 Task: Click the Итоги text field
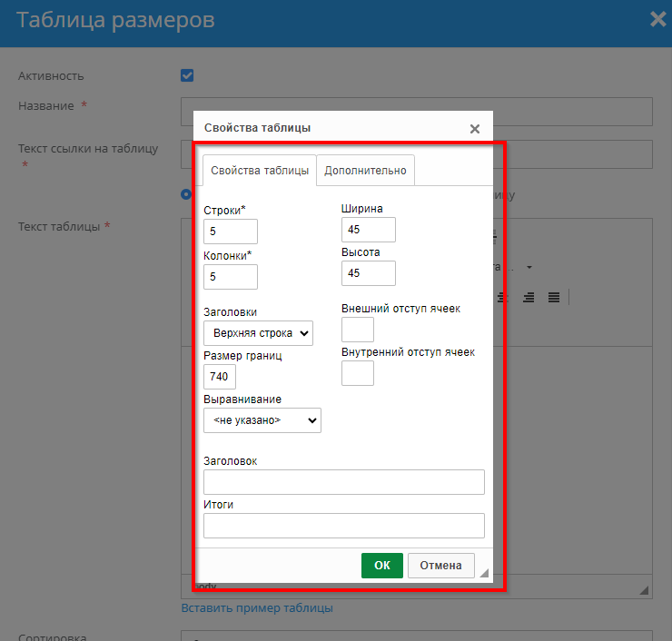343,526
